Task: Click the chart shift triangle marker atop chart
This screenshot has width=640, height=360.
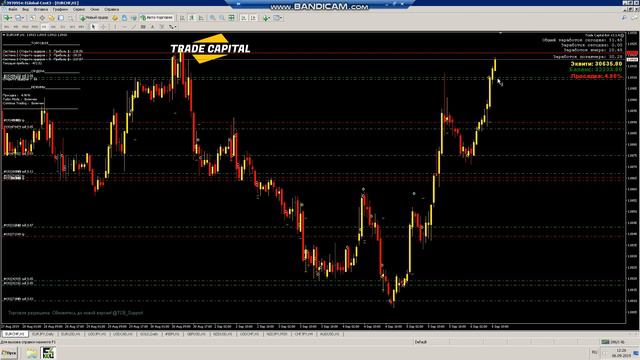Action: click(500, 33)
